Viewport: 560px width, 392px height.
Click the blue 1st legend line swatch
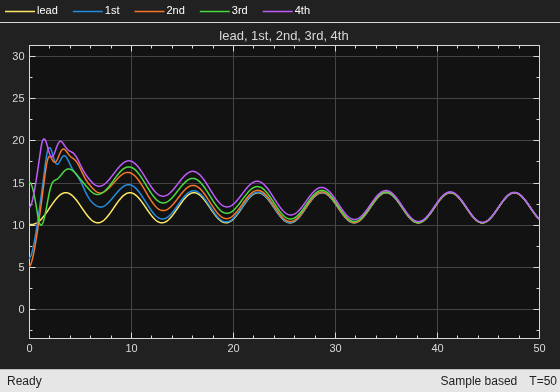click(88, 12)
